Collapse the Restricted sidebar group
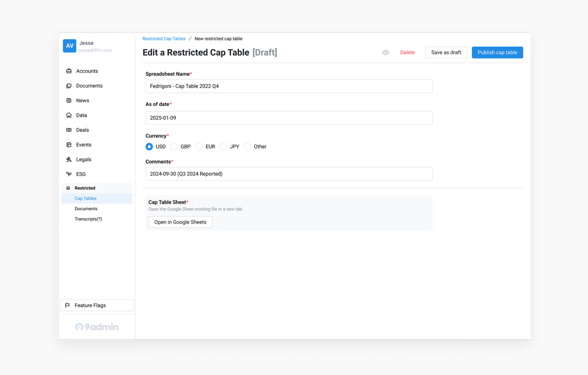This screenshot has height=375, width=588. (97, 188)
